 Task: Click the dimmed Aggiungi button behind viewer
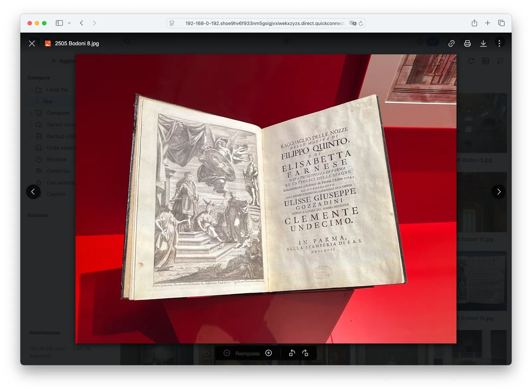click(x=63, y=61)
